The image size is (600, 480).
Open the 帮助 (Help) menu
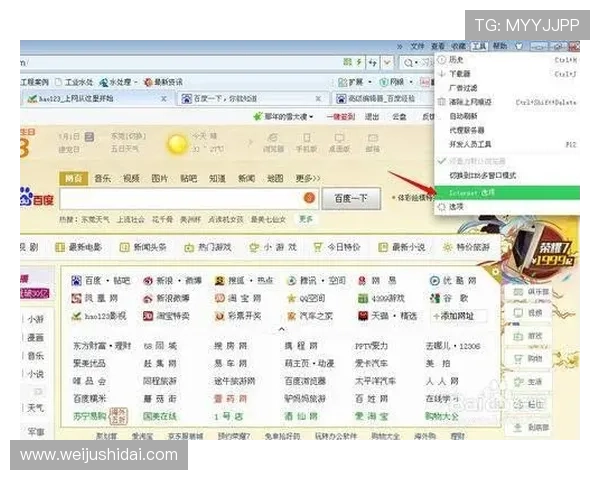pyautogui.click(x=500, y=46)
